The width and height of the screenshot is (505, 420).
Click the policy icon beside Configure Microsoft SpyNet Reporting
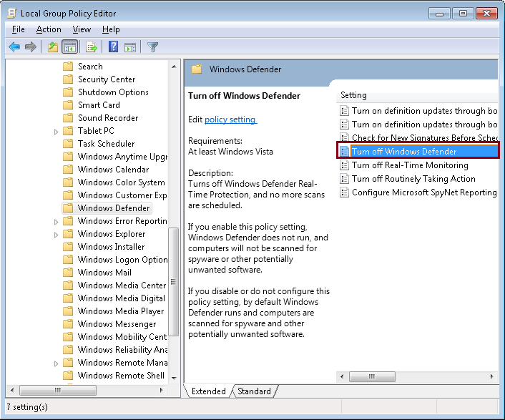pyautogui.click(x=344, y=192)
